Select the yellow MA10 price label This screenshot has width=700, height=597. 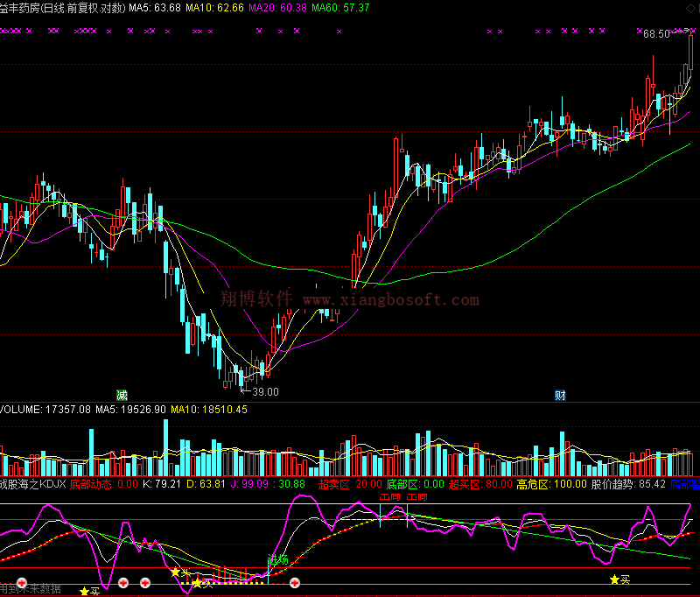[218, 8]
